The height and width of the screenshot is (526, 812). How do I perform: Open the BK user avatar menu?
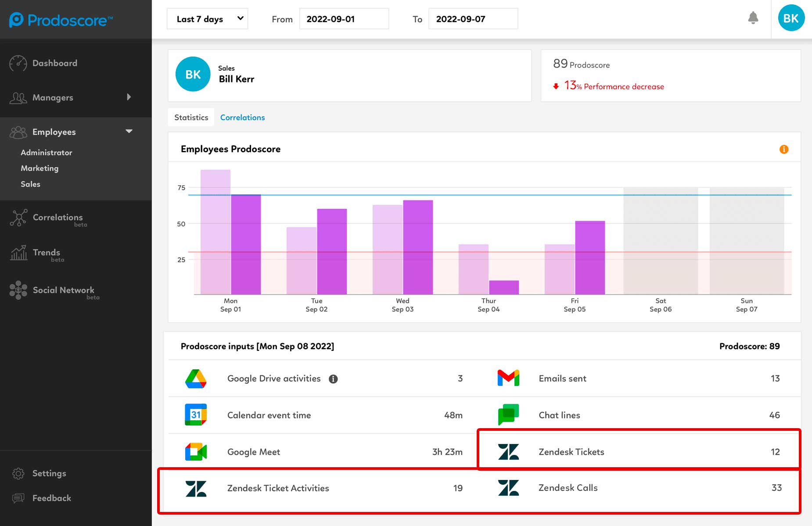click(x=791, y=18)
